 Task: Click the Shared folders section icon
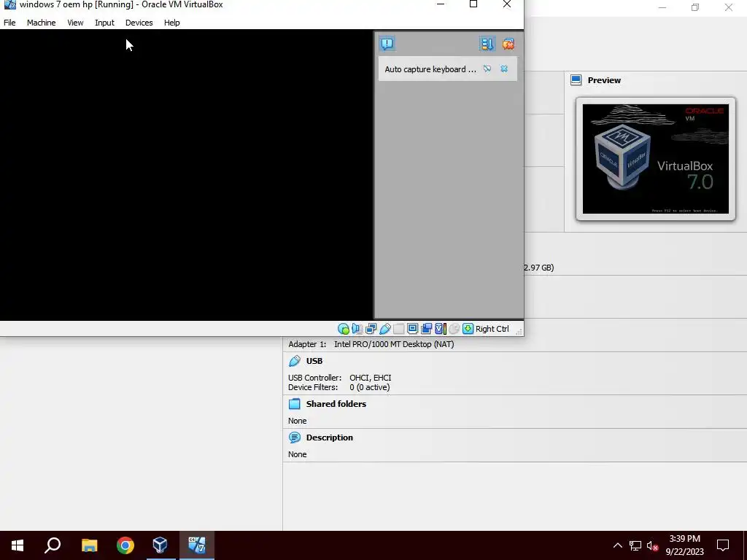click(295, 404)
